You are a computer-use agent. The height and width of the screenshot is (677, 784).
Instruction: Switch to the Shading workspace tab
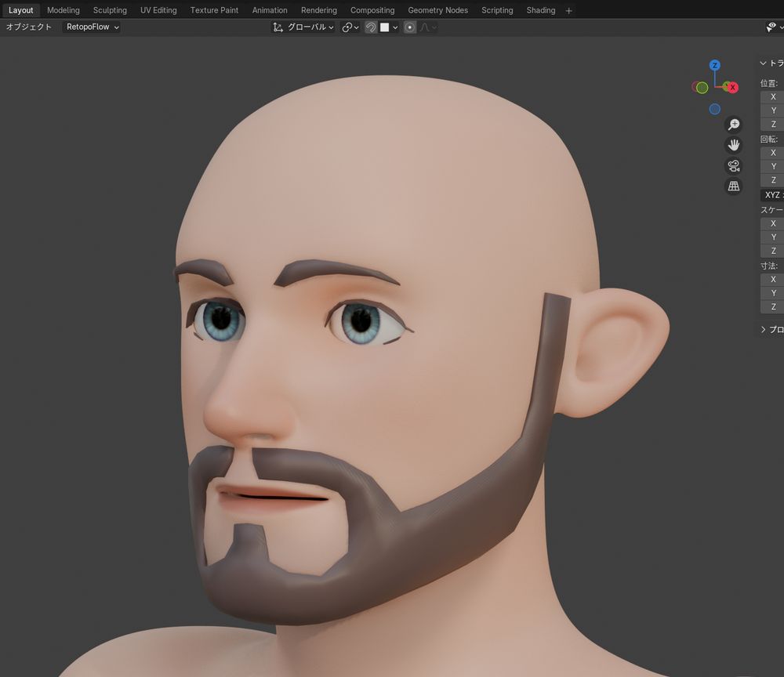tap(540, 10)
